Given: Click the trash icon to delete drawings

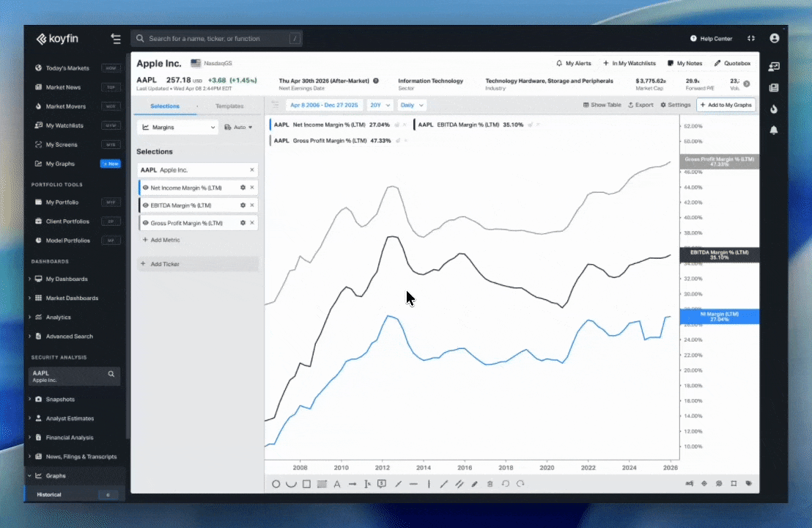Looking at the screenshot, I should [x=490, y=484].
